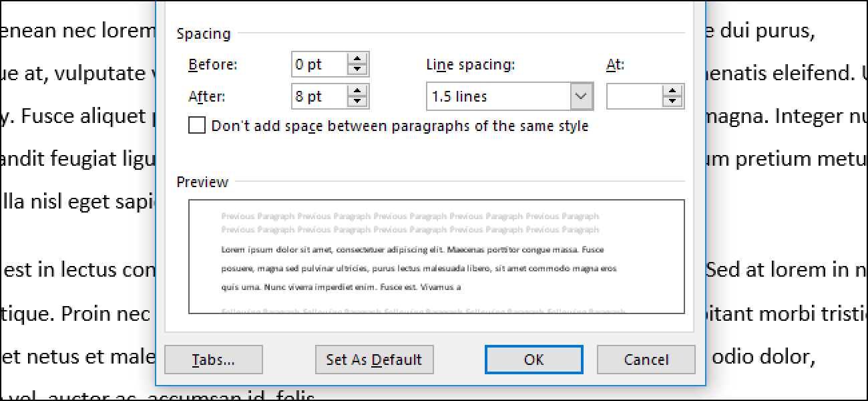This screenshot has width=868, height=401.
Task: Click Cancel to dismiss the dialog
Action: point(646,360)
